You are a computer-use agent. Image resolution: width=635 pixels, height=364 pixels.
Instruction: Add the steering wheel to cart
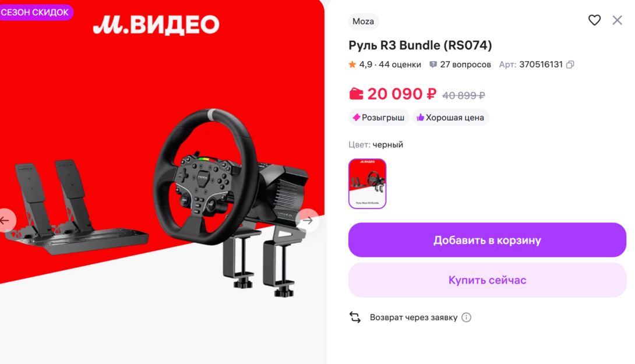[487, 240]
